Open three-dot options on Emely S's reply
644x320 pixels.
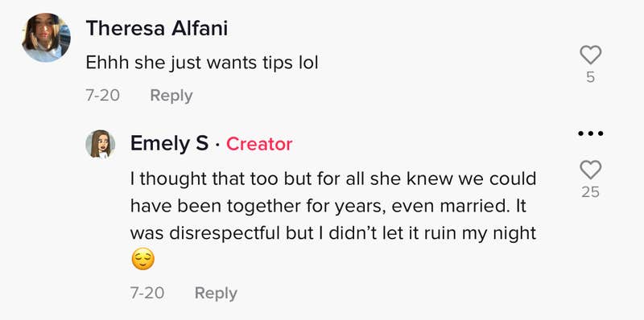590,133
